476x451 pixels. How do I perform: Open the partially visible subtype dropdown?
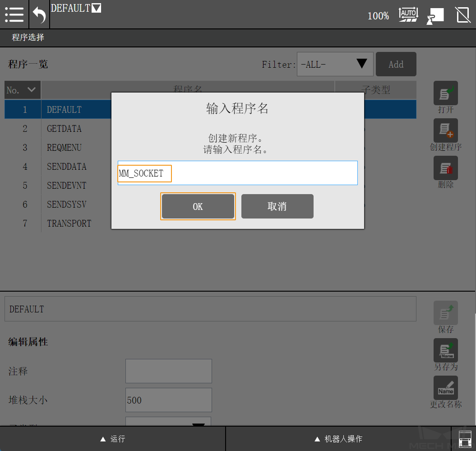pyautogui.click(x=168, y=422)
